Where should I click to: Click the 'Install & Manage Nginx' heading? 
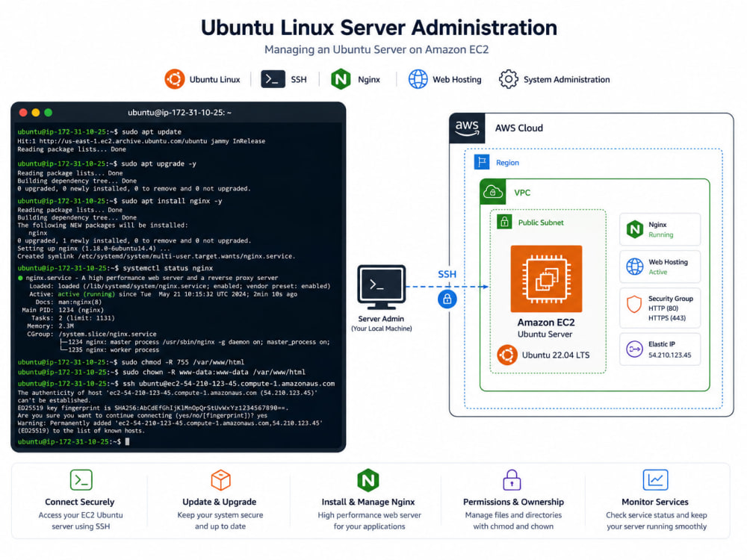368,502
